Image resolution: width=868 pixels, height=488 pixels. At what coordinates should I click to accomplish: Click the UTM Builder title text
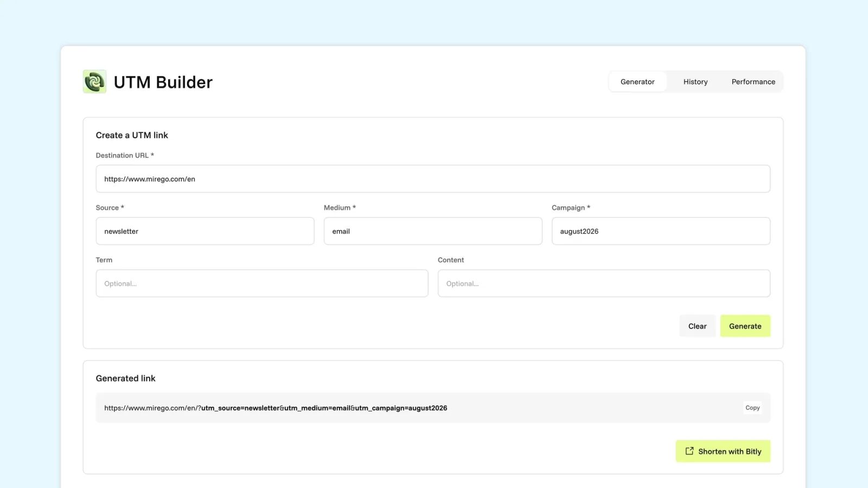(x=163, y=82)
